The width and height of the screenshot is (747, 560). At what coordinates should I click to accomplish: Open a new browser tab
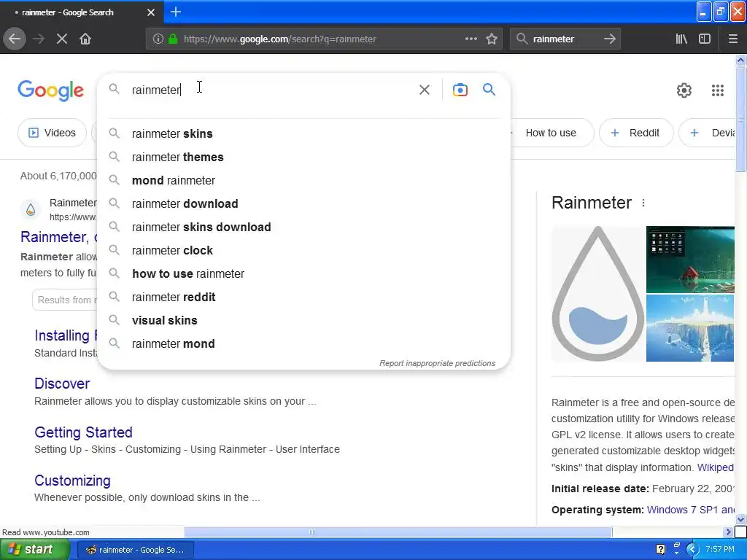tap(175, 12)
